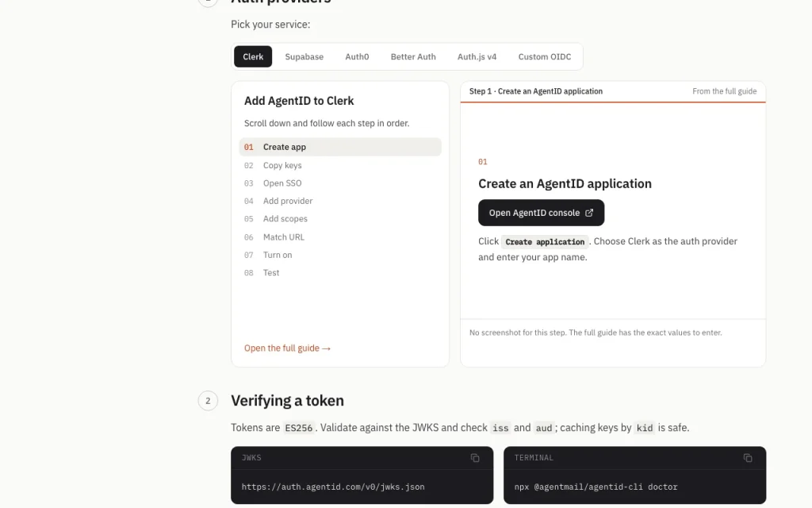The width and height of the screenshot is (812, 508).
Task: Open AgentID console button
Action: pos(541,213)
